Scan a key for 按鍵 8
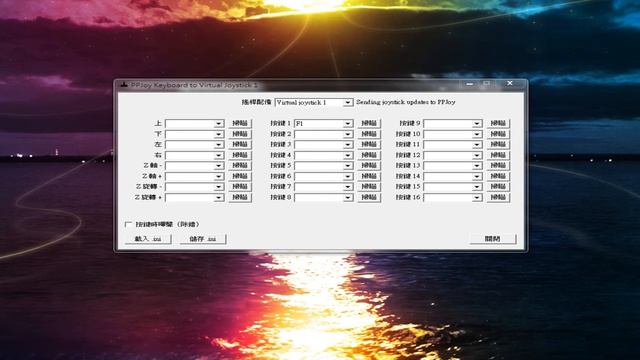The image size is (640, 360). (369, 197)
